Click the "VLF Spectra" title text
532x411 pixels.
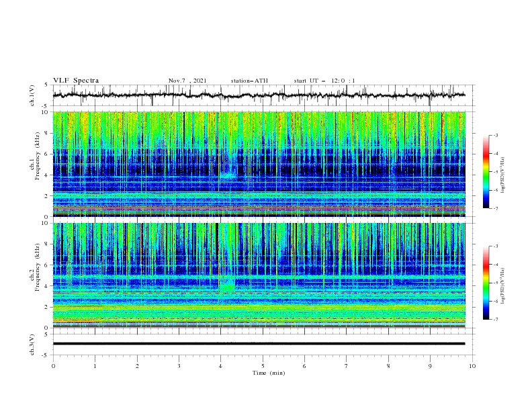click(76, 81)
